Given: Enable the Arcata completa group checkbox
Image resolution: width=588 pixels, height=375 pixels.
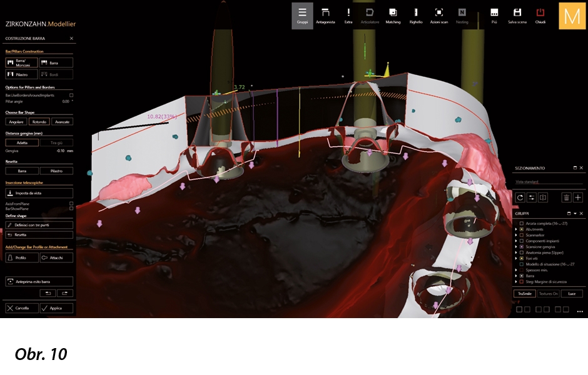Looking at the screenshot, I should (x=522, y=223).
